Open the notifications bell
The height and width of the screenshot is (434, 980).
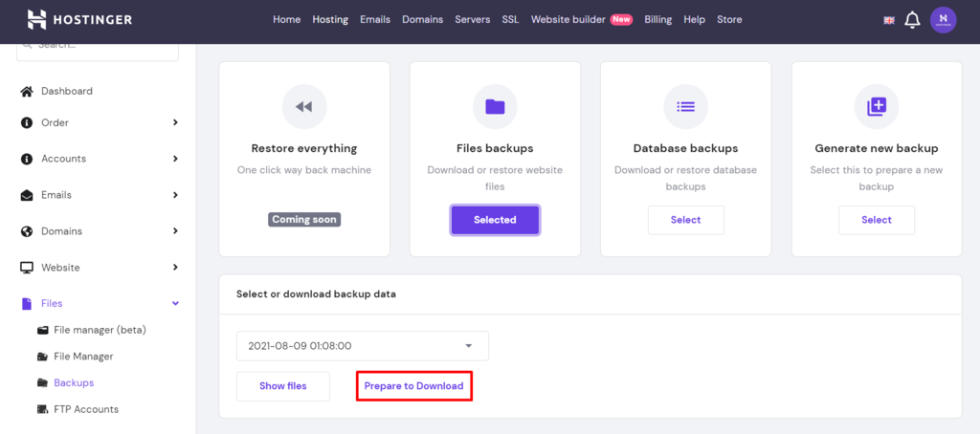click(912, 20)
